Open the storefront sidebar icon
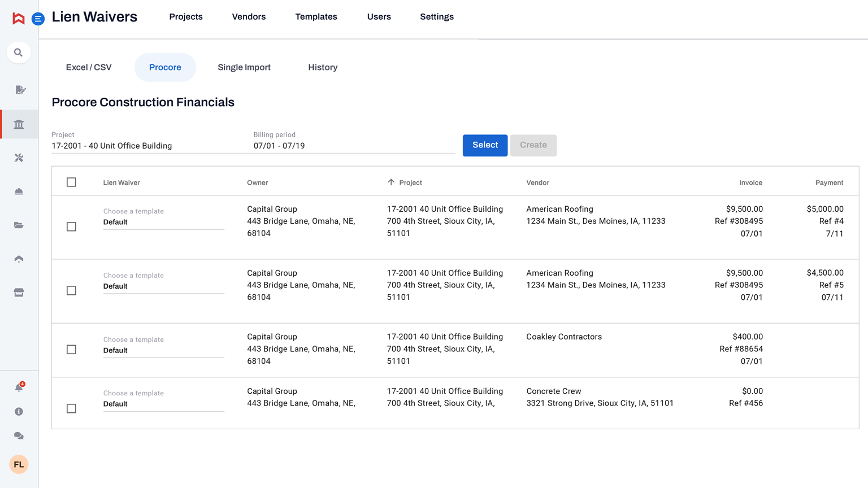The image size is (868, 488). click(x=19, y=293)
